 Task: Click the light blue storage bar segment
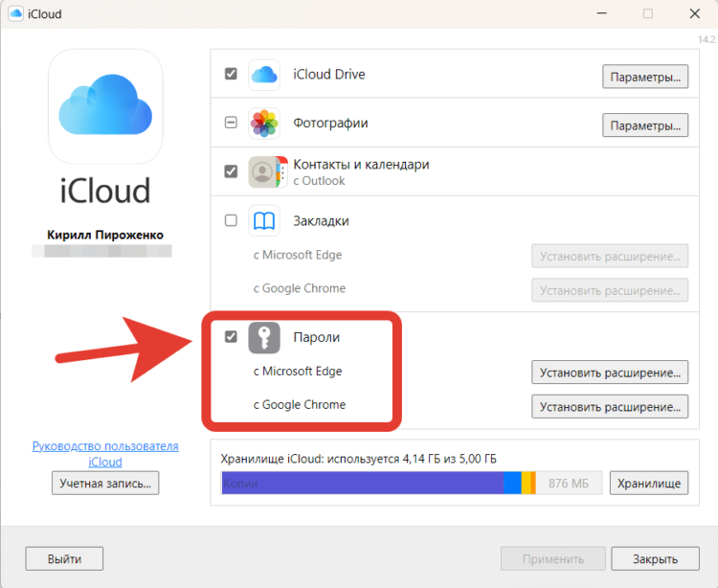[512, 483]
